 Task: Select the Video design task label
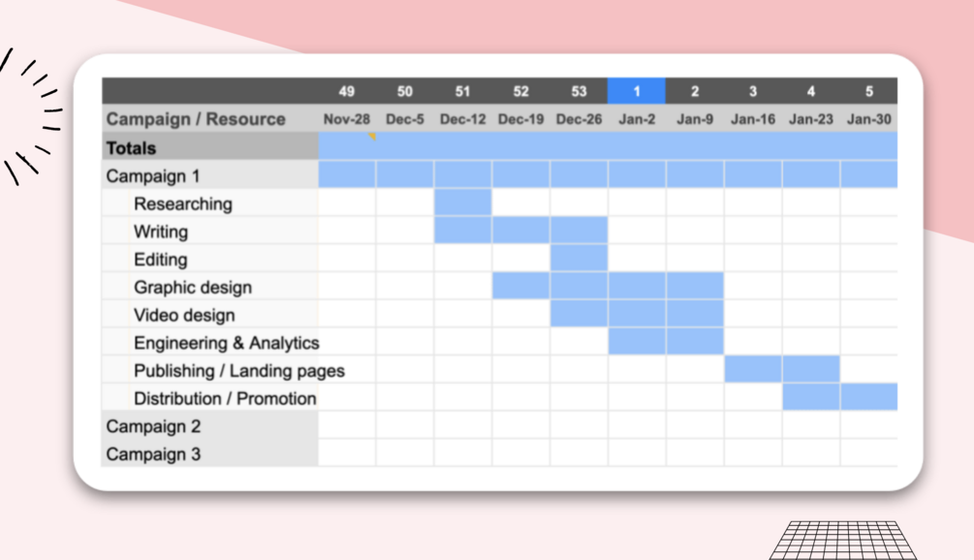(184, 316)
